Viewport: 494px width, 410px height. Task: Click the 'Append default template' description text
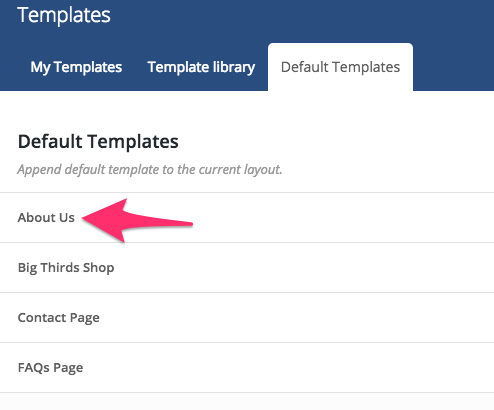[x=150, y=170]
